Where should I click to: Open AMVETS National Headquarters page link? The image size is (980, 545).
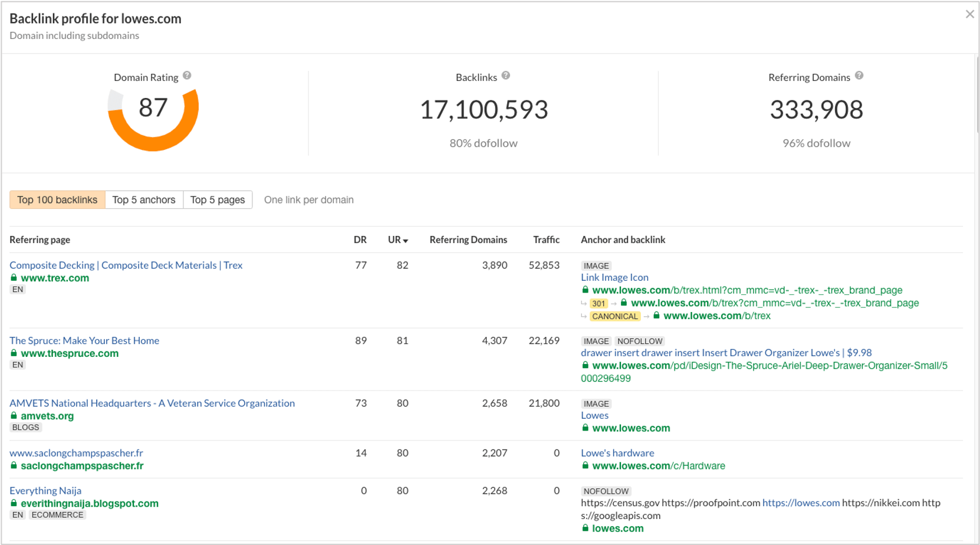pos(152,403)
